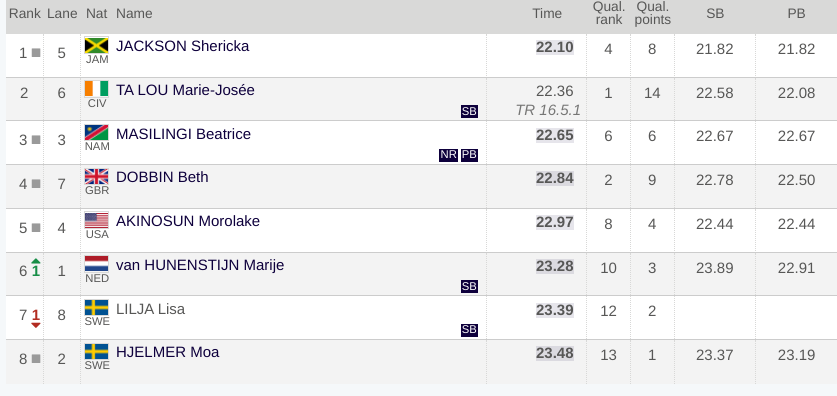
Task: Click the Côte d'Ivoire flag icon
Action: (97, 89)
